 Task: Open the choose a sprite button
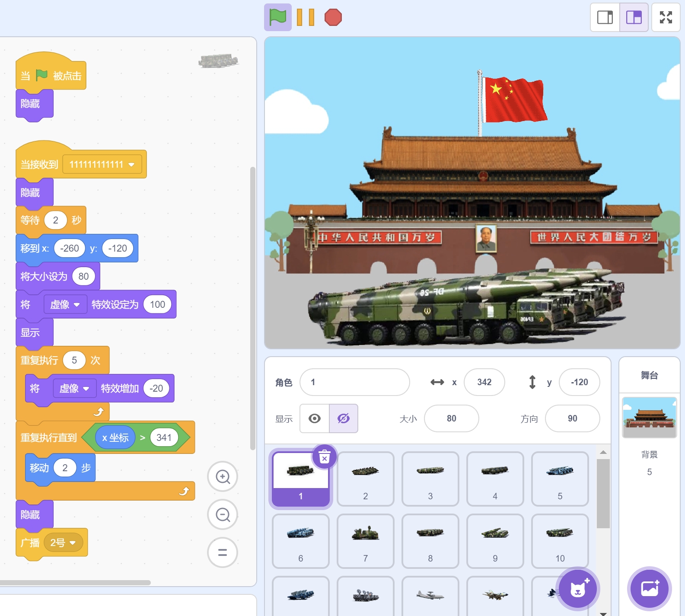pyautogui.click(x=577, y=589)
